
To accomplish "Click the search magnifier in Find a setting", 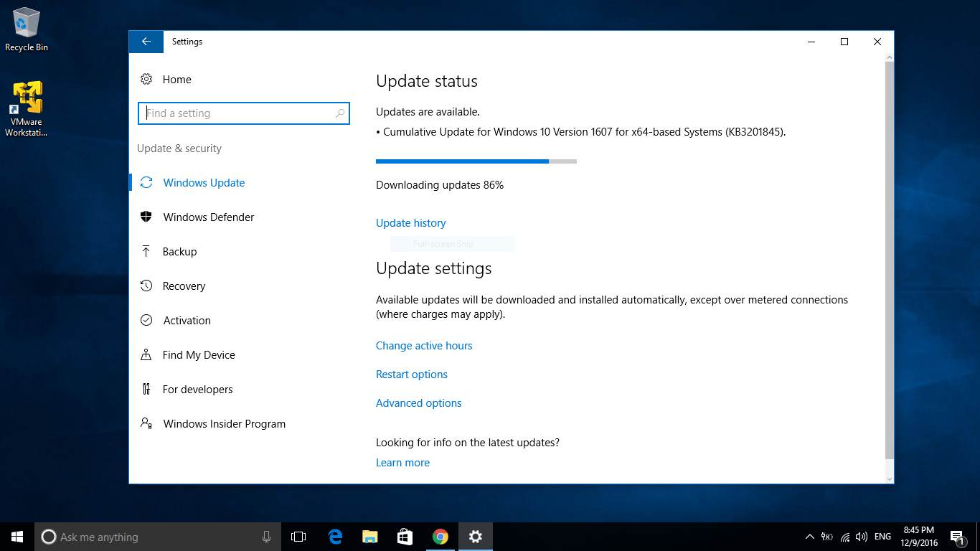I will (x=340, y=113).
